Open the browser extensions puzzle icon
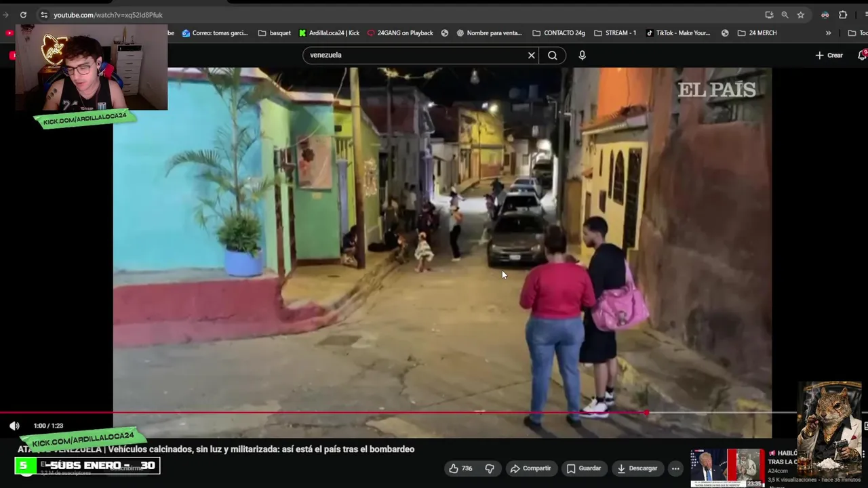 [x=843, y=15]
